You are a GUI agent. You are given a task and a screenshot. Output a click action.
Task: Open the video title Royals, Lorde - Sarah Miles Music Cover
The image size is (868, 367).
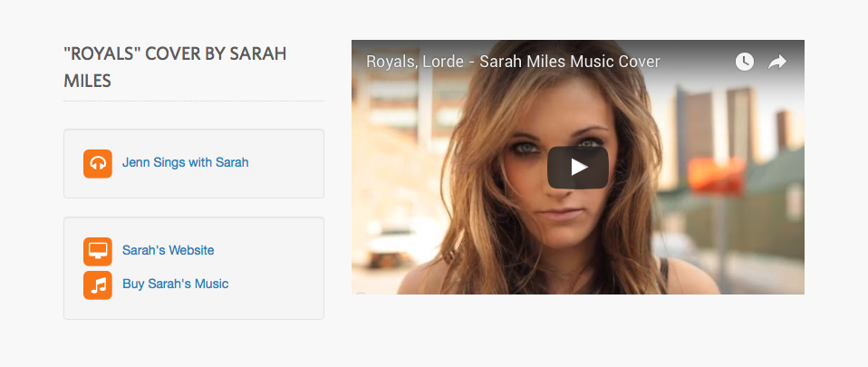point(513,62)
